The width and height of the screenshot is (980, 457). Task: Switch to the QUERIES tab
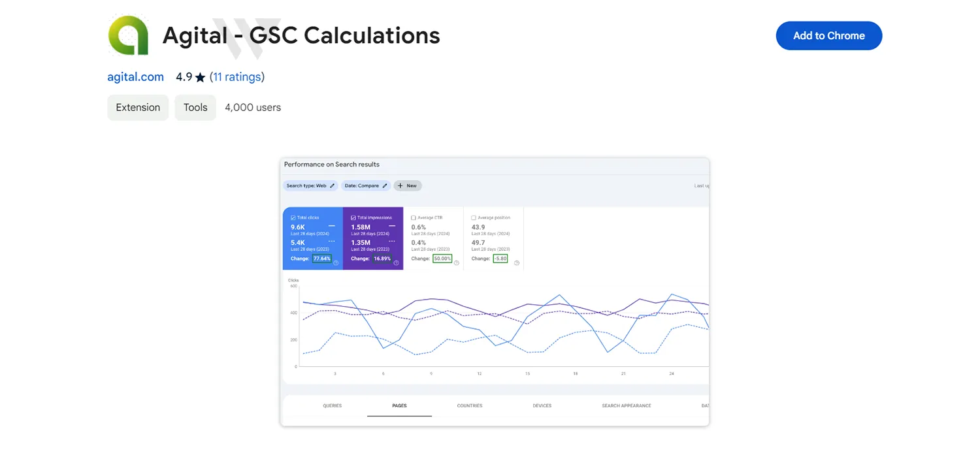coord(332,405)
